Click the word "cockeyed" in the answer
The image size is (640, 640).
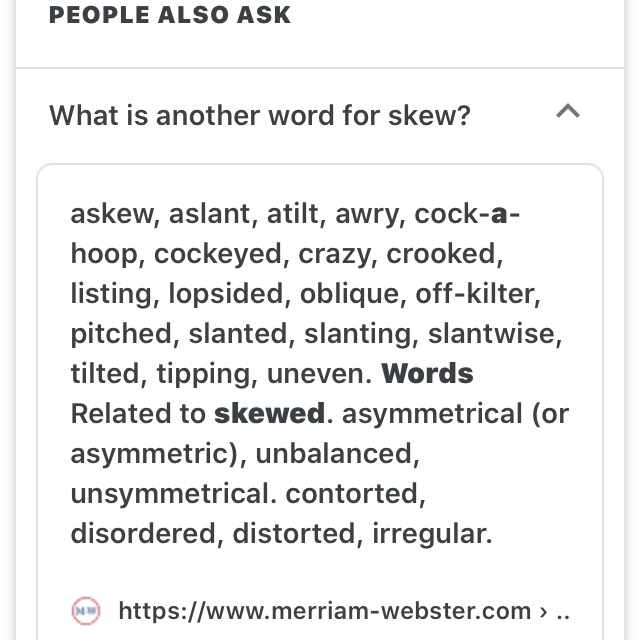(218, 253)
